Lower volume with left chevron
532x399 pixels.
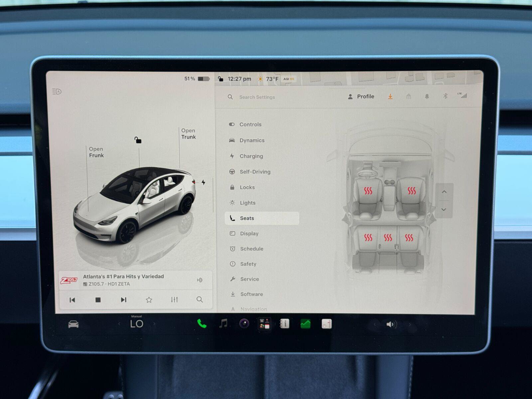tap(374, 324)
